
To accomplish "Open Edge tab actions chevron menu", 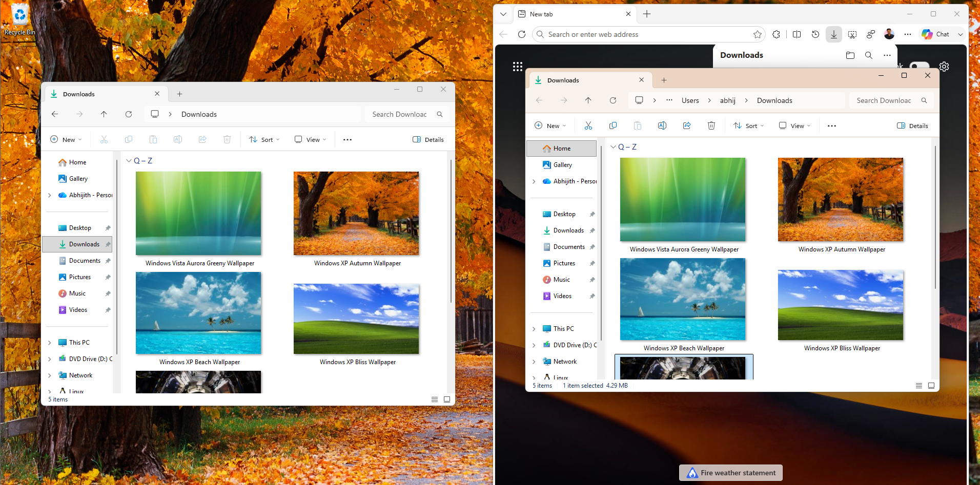I will click(503, 14).
